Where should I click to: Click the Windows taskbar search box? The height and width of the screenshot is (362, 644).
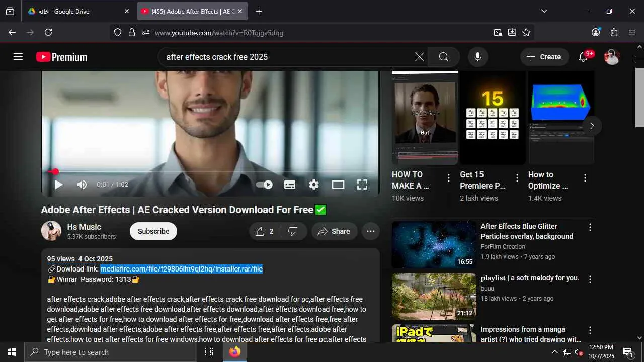[111, 352]
